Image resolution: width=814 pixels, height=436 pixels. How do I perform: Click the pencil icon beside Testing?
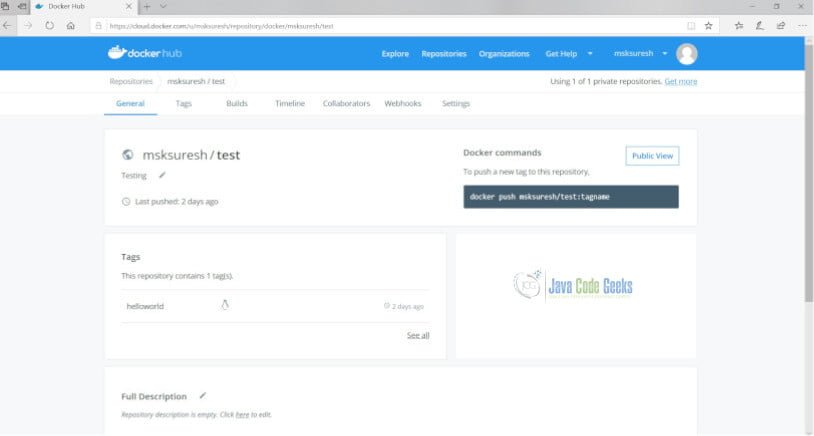tap(162, 175)
